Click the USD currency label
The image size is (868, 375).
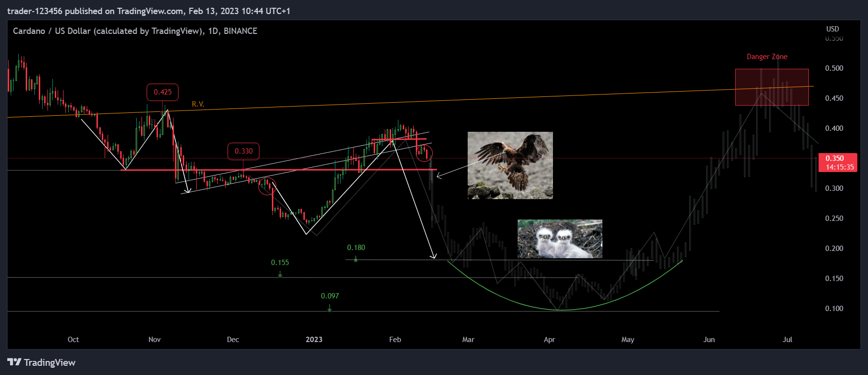click(x=833, y=29)
